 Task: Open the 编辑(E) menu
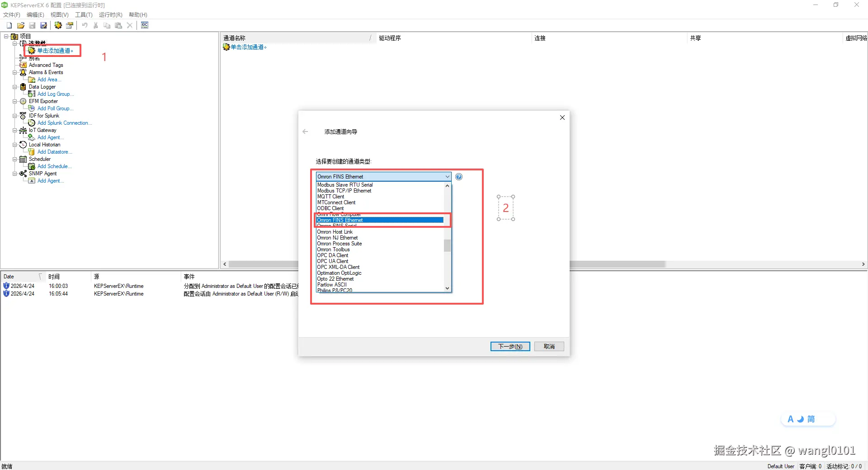click(x=35, y=15)
